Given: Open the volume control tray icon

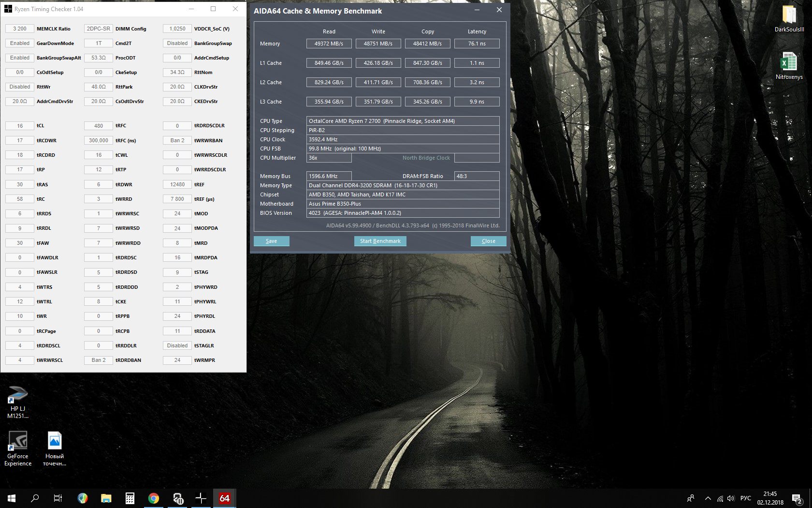Looking at the screenshot, I should [x=731, y=498].
